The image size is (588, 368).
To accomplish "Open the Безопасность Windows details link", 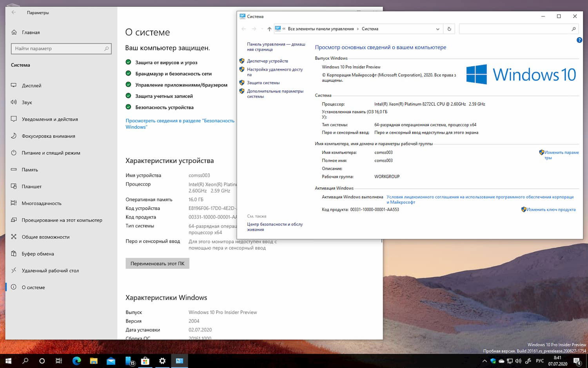I will (x=180, y=124).
